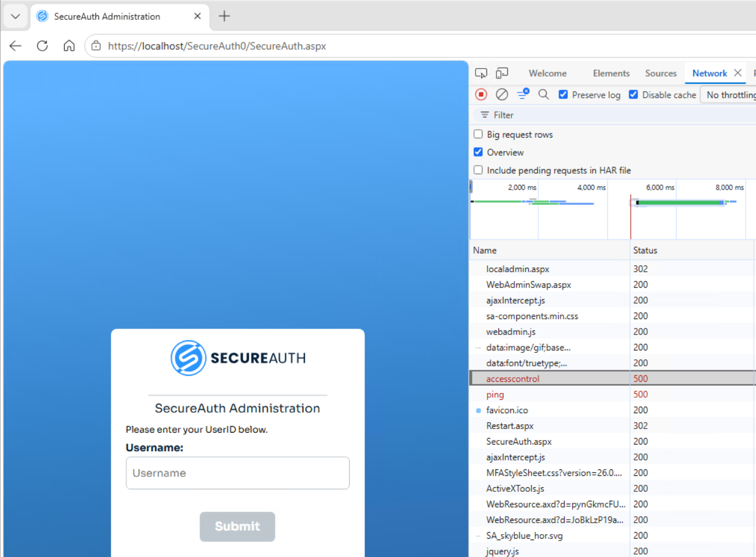
Task: Open the No throttling dropdown
Action: 729,95
